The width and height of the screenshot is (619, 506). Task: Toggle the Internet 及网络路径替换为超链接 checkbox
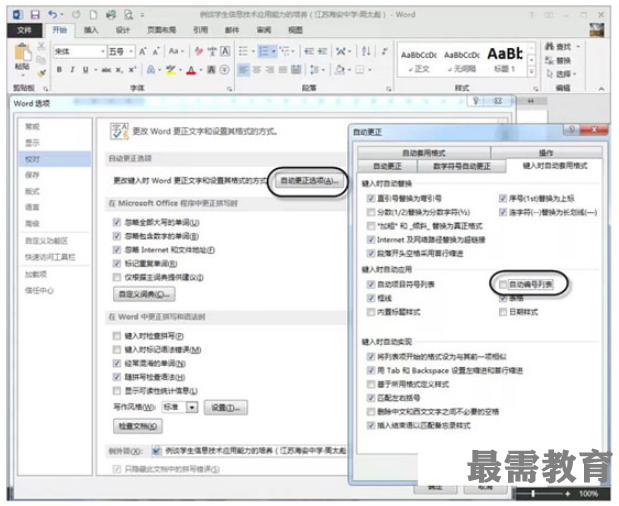click(x=371, y=240)
